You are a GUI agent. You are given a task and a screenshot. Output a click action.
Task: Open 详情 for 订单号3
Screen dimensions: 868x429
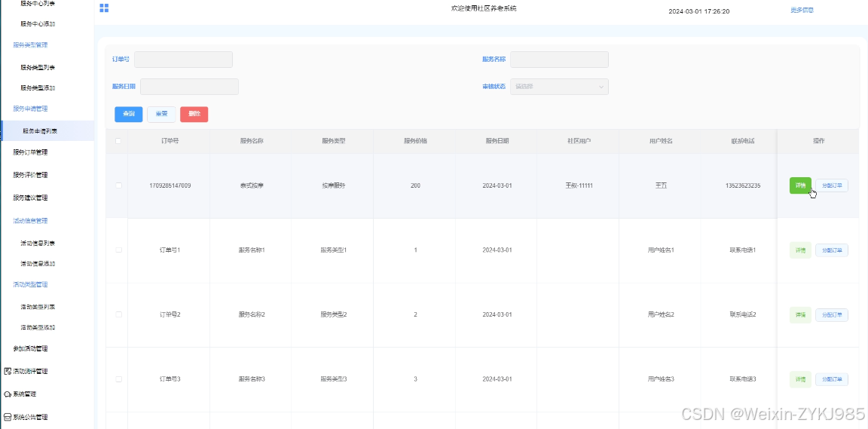(800, 379)
